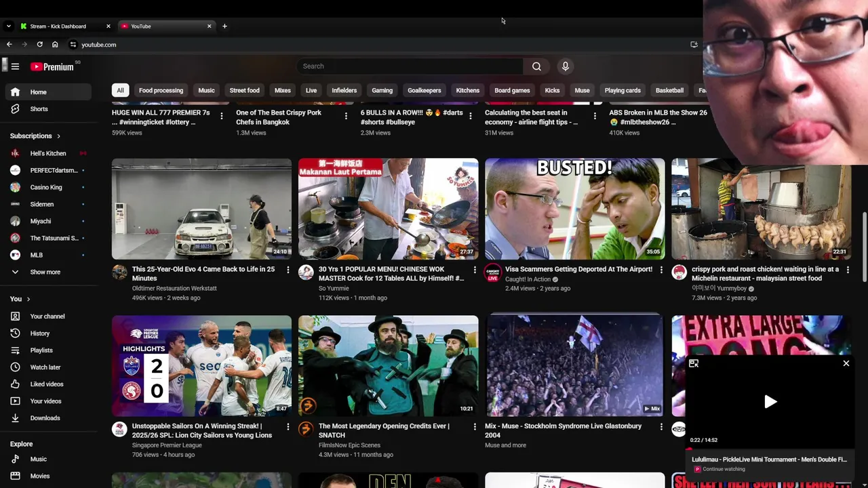The width and height of the screenshot is (868, 488).
Task: Click the YouTube search field
Action: click(x=410, y=66)
